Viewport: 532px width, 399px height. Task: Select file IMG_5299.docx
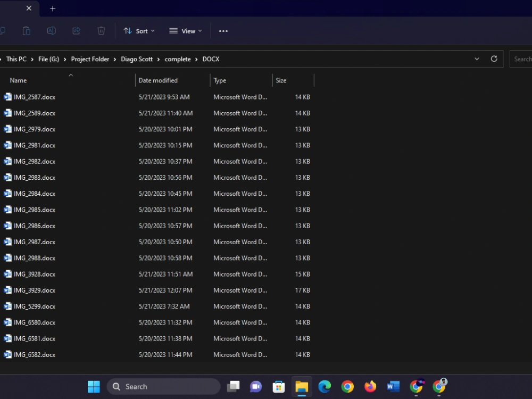coord(34,306)
